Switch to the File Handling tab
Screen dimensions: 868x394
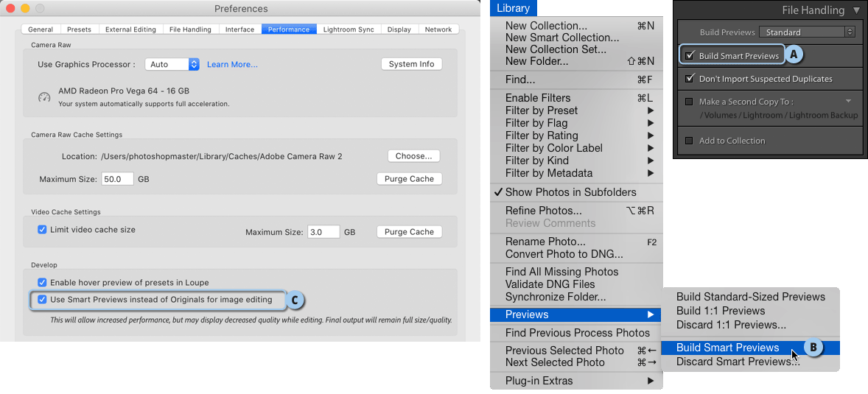click(x=190, y=29)
